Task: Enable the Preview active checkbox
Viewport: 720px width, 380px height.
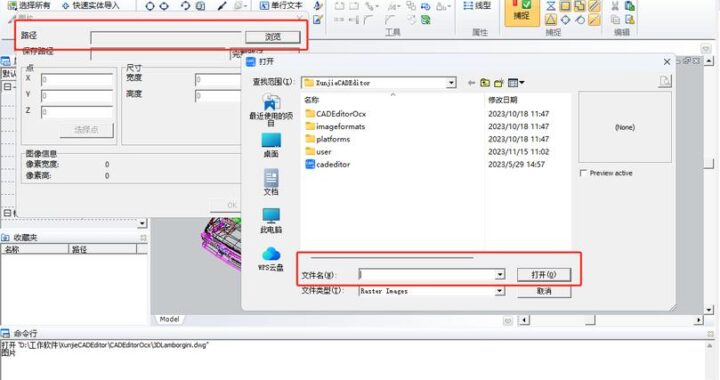Action: click(583, 173)
